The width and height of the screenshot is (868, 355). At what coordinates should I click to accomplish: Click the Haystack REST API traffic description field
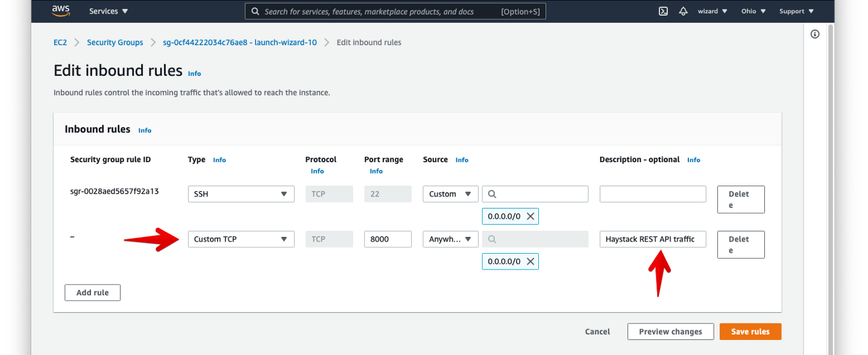click(x=653, y=239)
